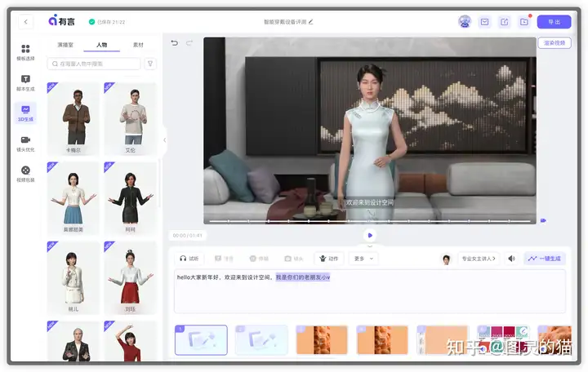Open the export history icon with red dot
Viewport: 588px width, 372px height.
tap(524, 22)
